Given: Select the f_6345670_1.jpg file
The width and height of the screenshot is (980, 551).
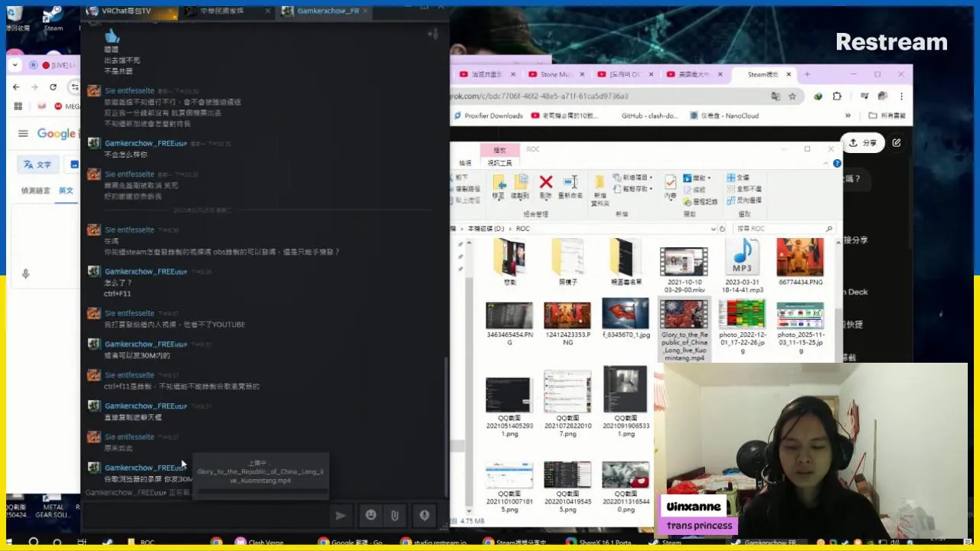Looking at the screenshot, I should [626, 320].
